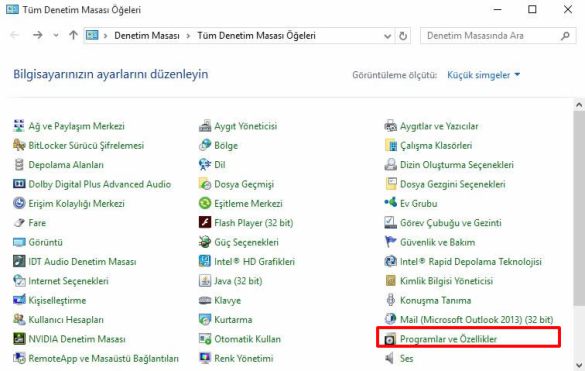Open the Java (32 bit) icon

click(x=205, y=281)
